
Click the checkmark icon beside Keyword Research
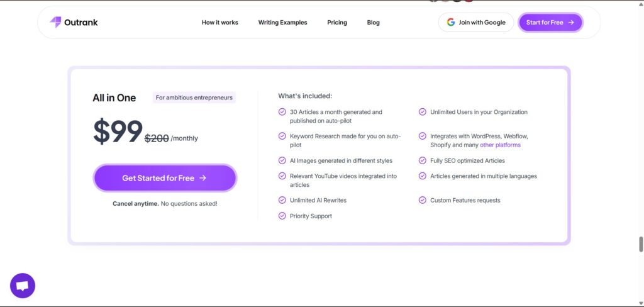[282, 136]
